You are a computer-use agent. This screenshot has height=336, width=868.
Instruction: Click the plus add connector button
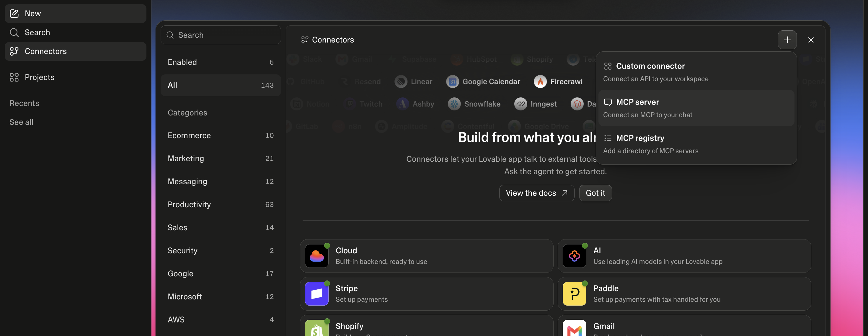(787, 40)
